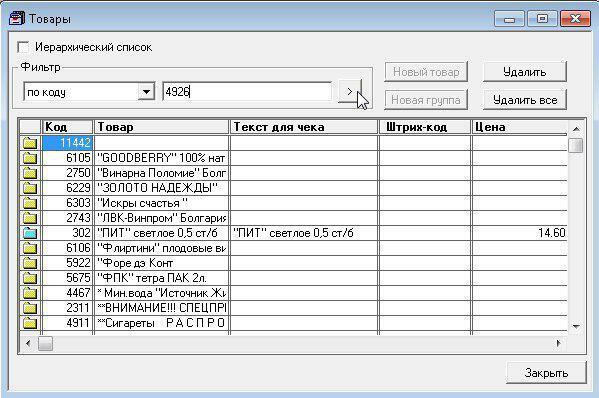Click cyan item icon for ПИТ светлое row
Image resolution: width=599 pixels, height=398 pixels.
tap(30, 233)
